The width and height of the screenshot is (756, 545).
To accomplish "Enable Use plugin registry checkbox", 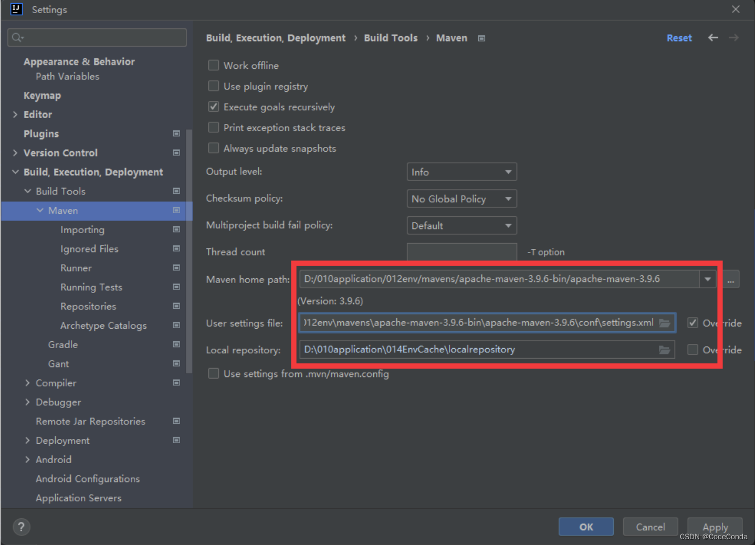I will (213, 86).
